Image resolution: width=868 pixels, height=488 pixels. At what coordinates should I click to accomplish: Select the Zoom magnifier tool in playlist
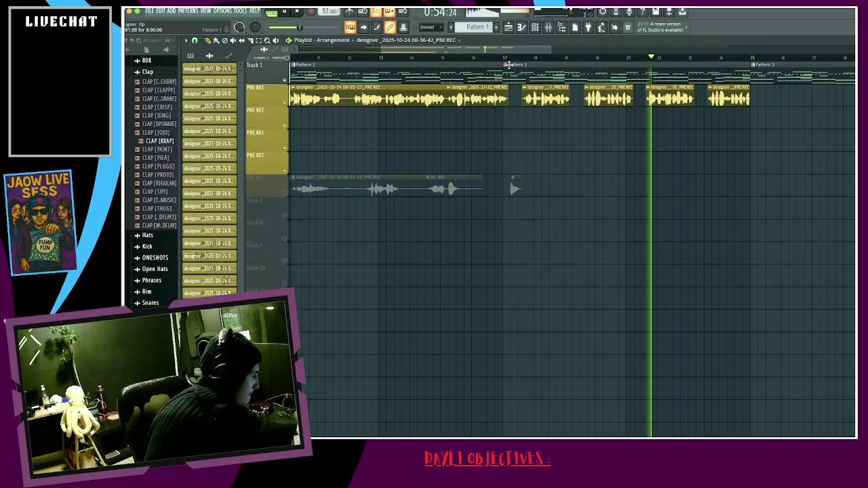pyautogui.click(x=267, y=40)
